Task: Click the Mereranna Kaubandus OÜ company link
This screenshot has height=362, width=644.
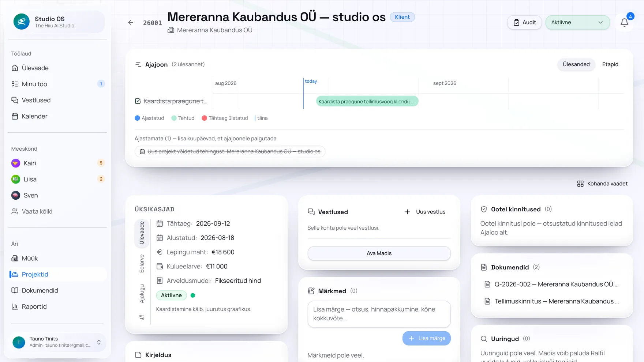Action: [x=210, y=30]
